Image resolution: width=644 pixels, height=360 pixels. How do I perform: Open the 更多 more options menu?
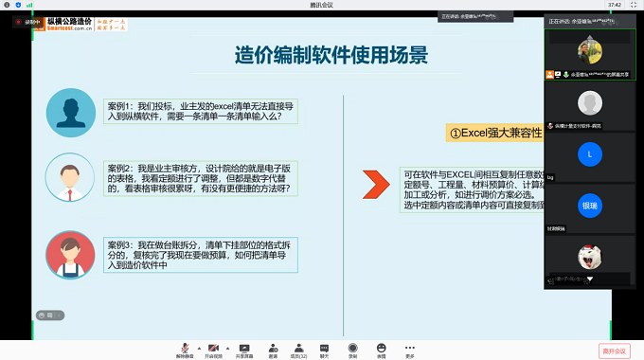click(410, 351)
